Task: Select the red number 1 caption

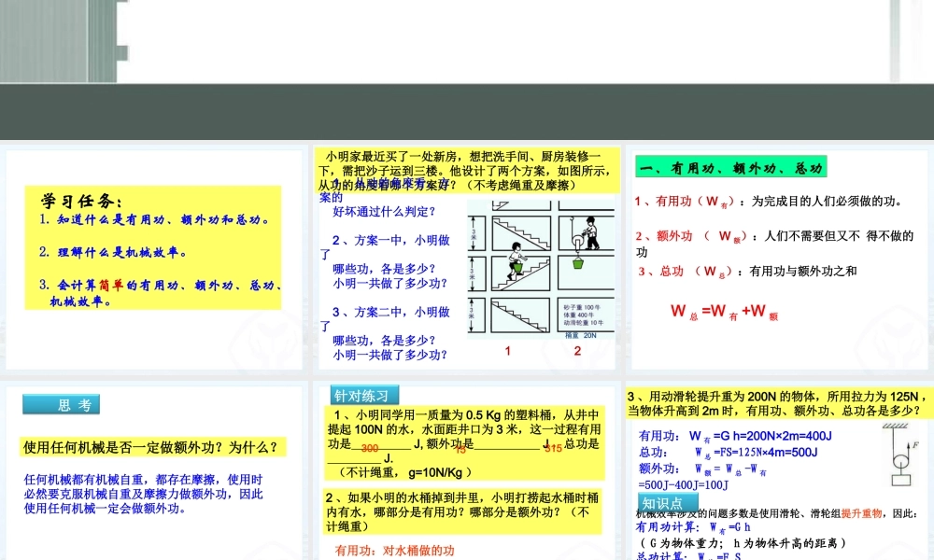Action: tap(508, 350)
